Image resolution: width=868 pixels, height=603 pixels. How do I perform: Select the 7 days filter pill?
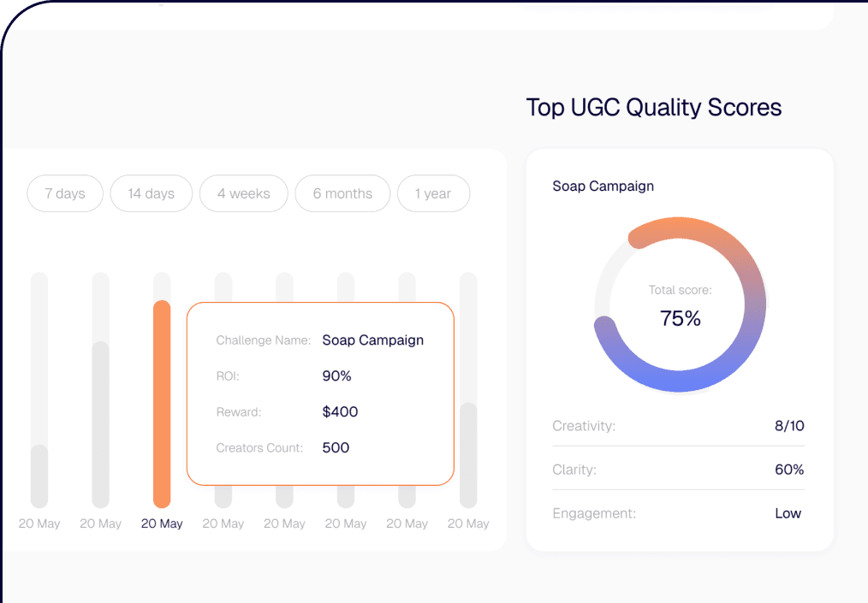64,193
